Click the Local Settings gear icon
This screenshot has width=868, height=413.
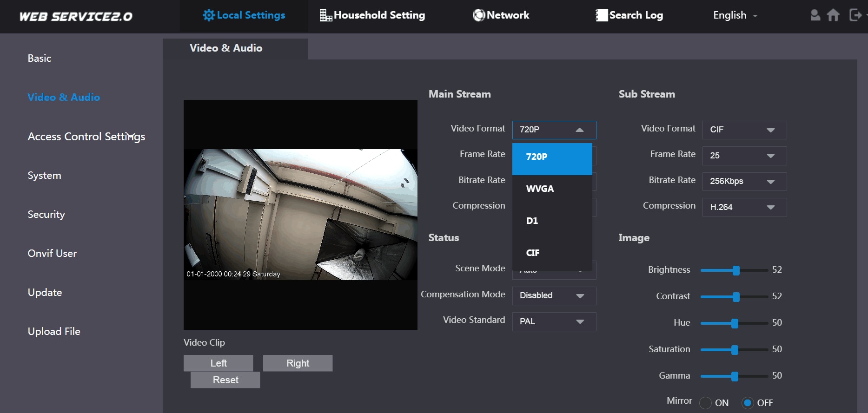click(x=209, y=15)
